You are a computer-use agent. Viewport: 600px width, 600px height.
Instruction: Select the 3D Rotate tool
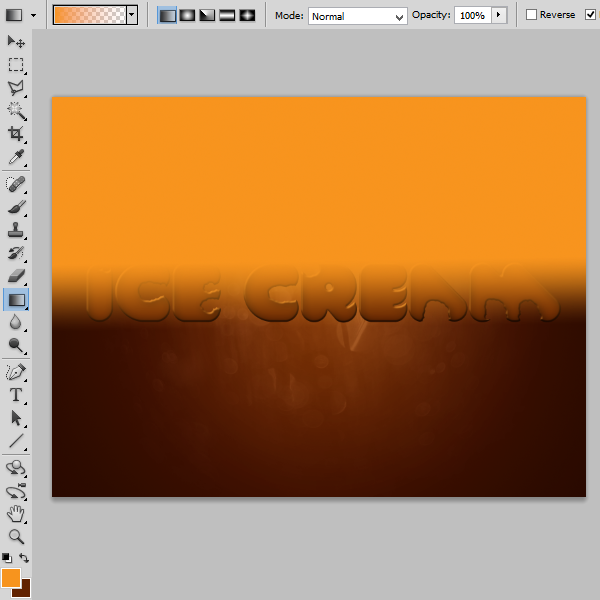click(16, 468)
